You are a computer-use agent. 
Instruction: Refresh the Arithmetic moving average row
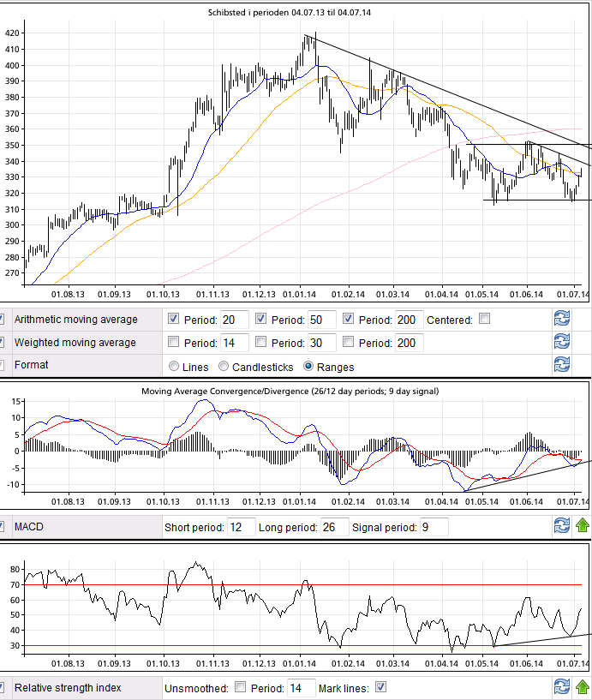pos(562,320)
